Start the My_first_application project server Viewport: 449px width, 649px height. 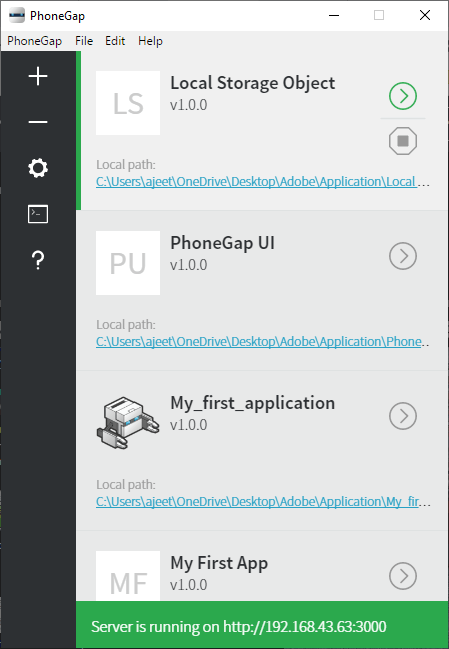tap(403, 416)
